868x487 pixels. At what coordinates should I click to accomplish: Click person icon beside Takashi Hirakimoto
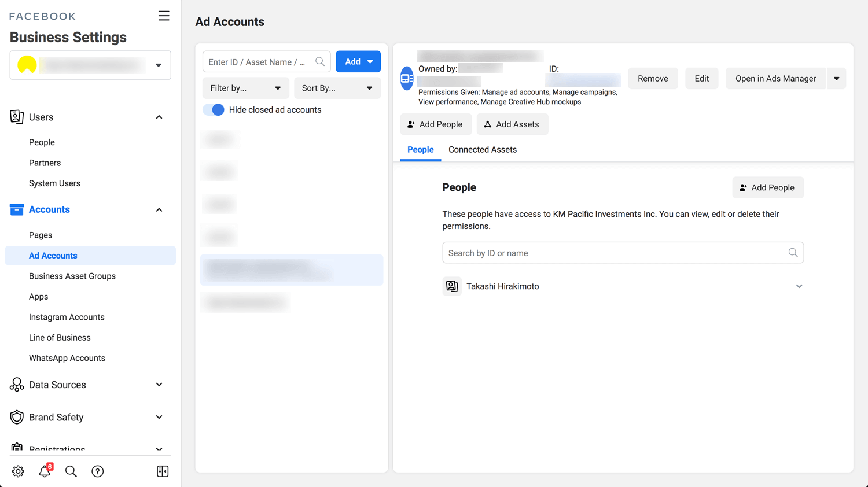452,286
